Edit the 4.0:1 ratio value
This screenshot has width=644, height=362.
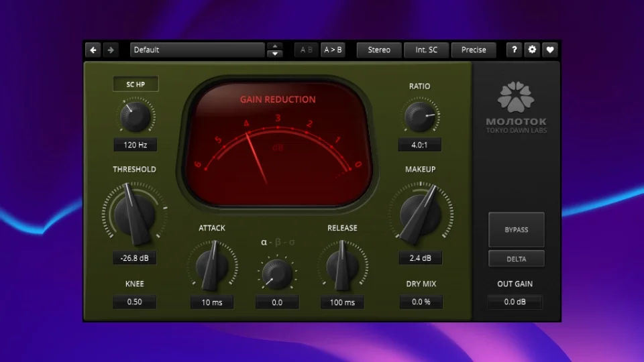tap(419, 145)
